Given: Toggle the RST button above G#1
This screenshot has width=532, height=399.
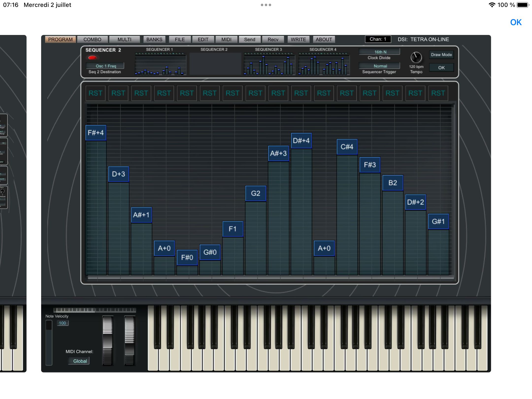Looking at the screenshot, I should (x=438, y=93).
